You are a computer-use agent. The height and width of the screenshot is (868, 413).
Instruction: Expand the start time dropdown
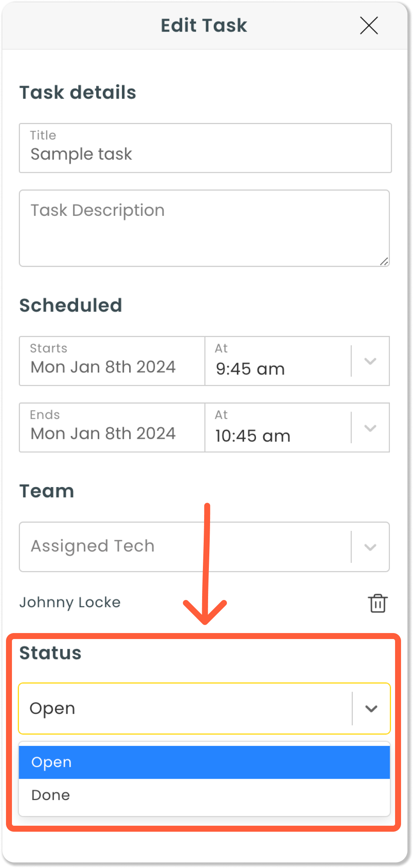370,361
